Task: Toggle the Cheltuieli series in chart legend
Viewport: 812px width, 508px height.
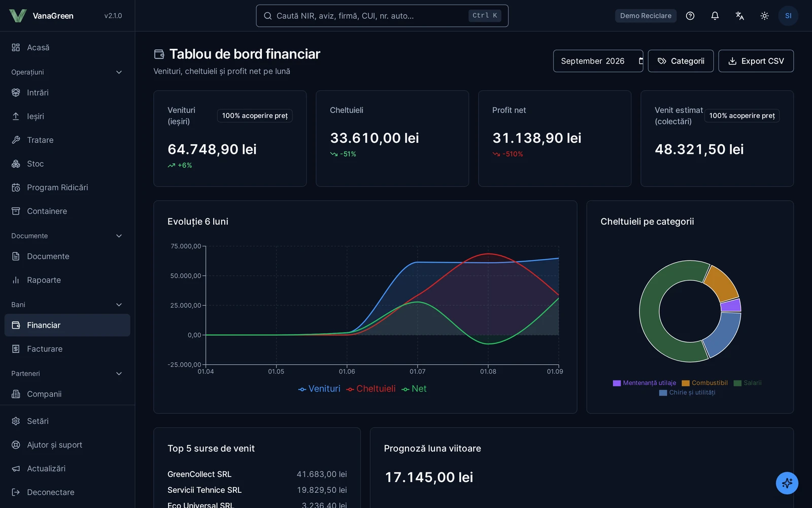Action: (371, 389)
